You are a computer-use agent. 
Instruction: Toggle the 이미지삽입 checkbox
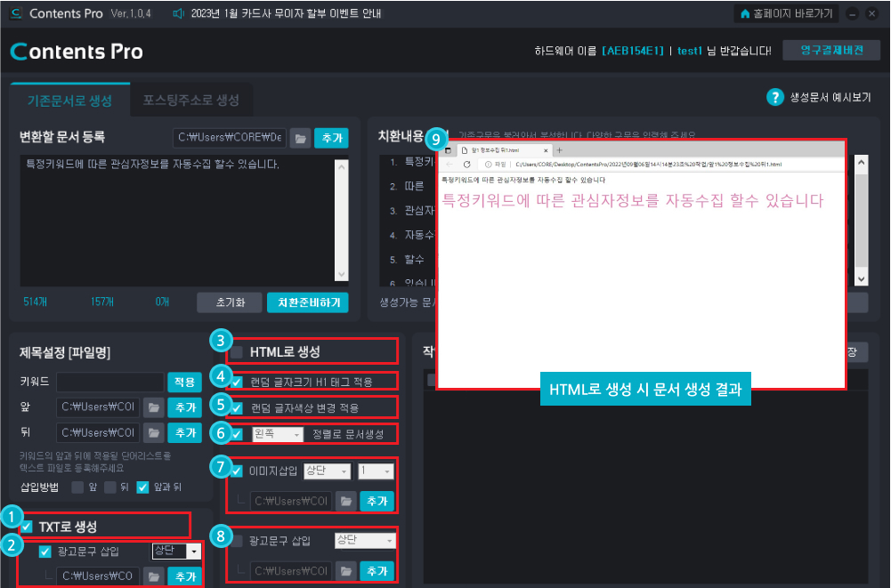click(237, 471)
